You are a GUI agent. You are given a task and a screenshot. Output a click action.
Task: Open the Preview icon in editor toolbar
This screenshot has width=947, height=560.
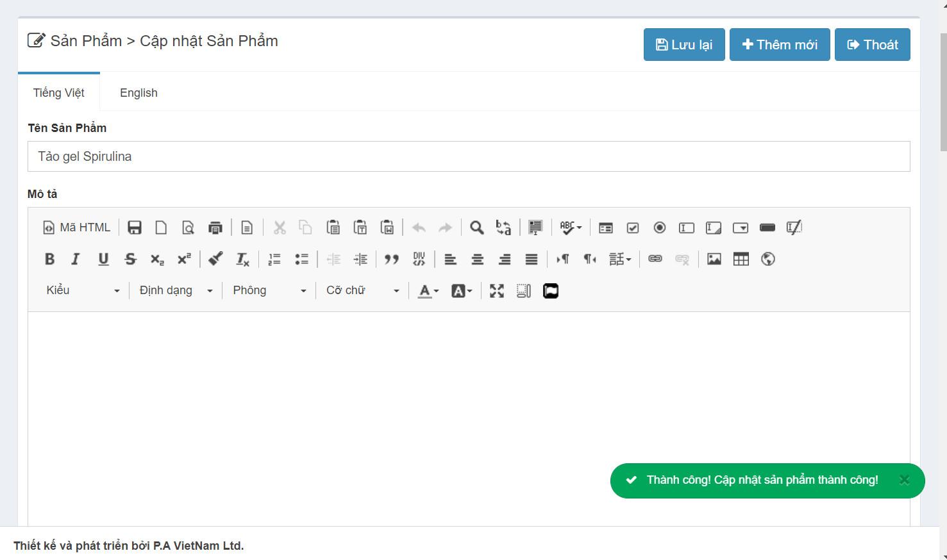(x=188, y=227)
